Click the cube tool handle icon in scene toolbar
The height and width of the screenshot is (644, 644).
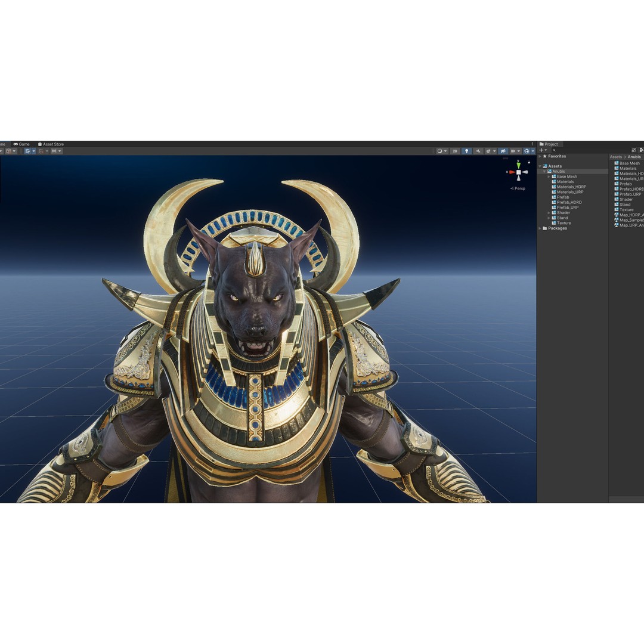point(8,151)
